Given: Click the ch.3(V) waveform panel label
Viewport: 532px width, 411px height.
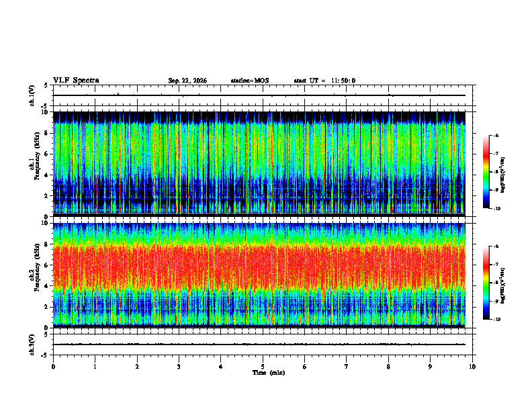Looking at the screenshot, I should [x=32, y=345].
